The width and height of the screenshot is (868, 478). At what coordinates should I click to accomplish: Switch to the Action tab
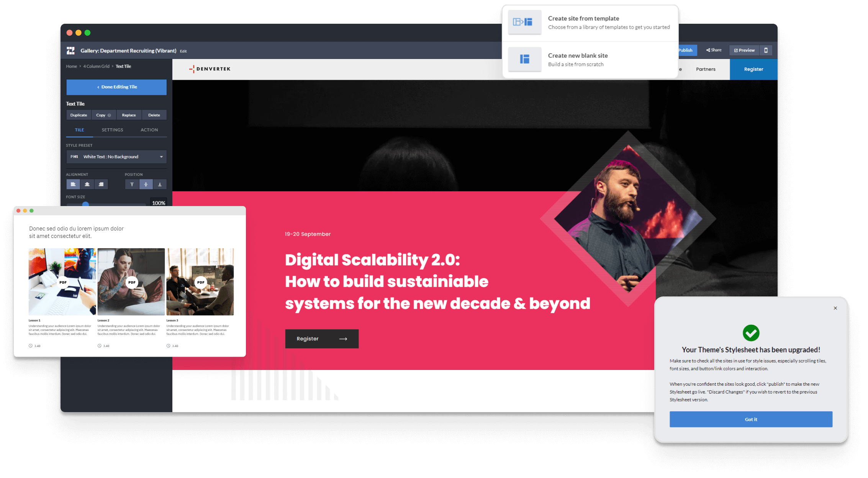coord(149,130)
